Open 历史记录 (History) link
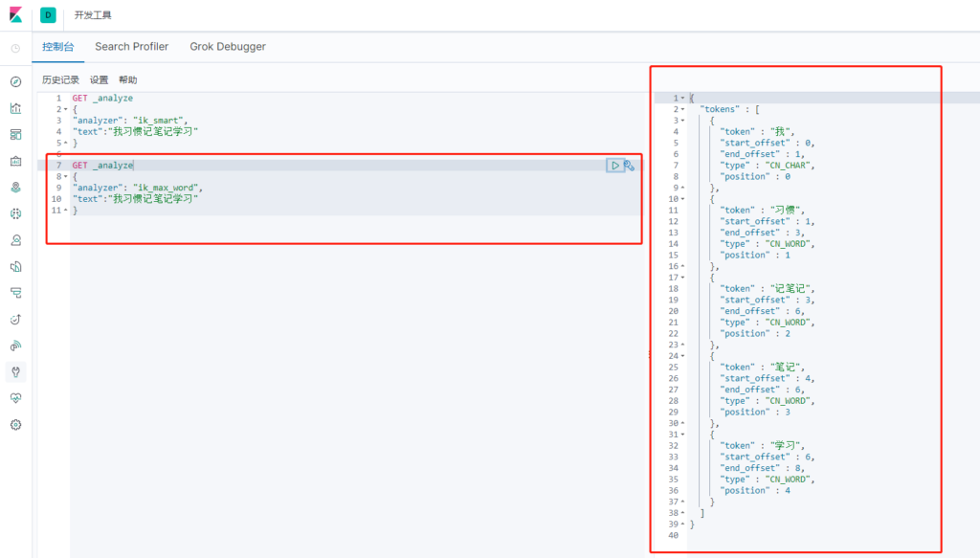This screenshot has width=980, height=558. coord(60,80)
